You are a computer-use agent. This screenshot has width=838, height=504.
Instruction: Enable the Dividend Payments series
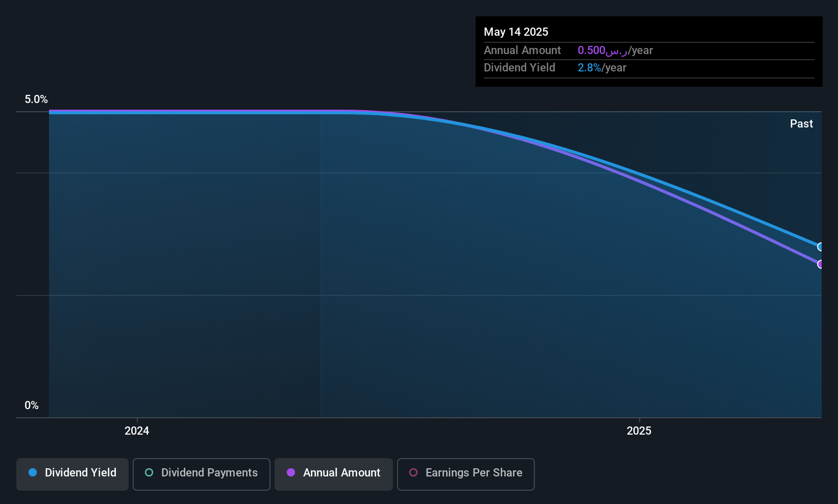[202, 474]
